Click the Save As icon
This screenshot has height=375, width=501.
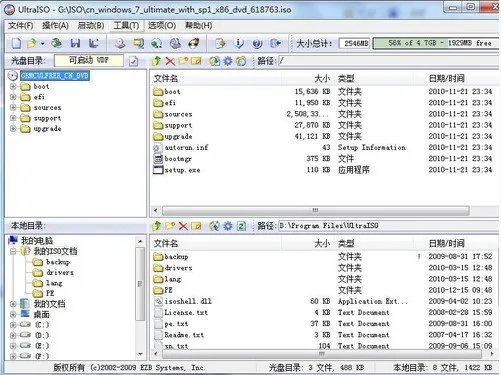click(x=94, y=43)
